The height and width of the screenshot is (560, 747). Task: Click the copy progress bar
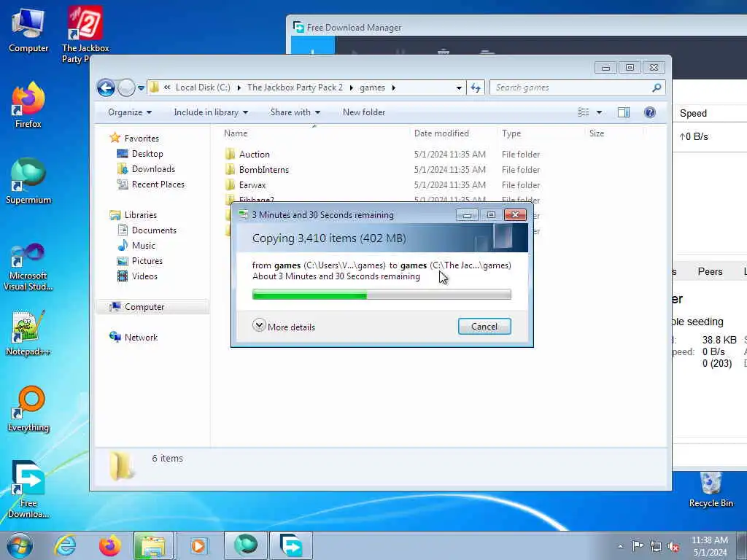point(382,295)
